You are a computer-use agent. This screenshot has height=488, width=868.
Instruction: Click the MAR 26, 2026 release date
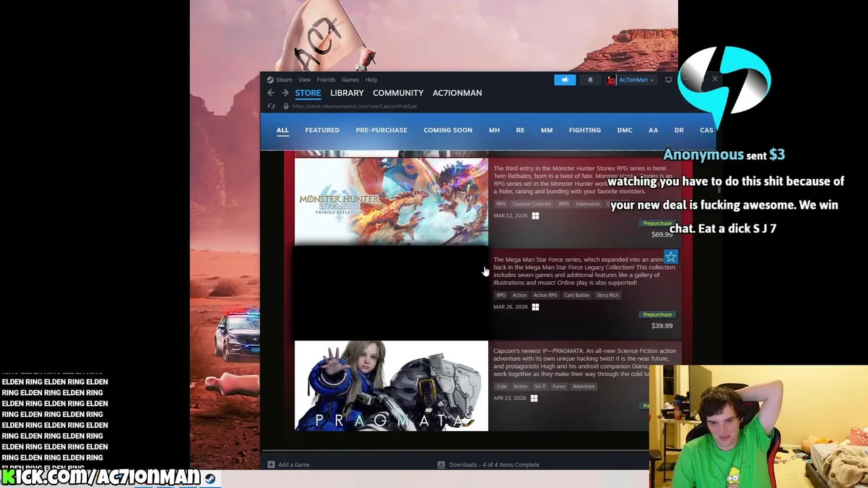tap(511, 307)
